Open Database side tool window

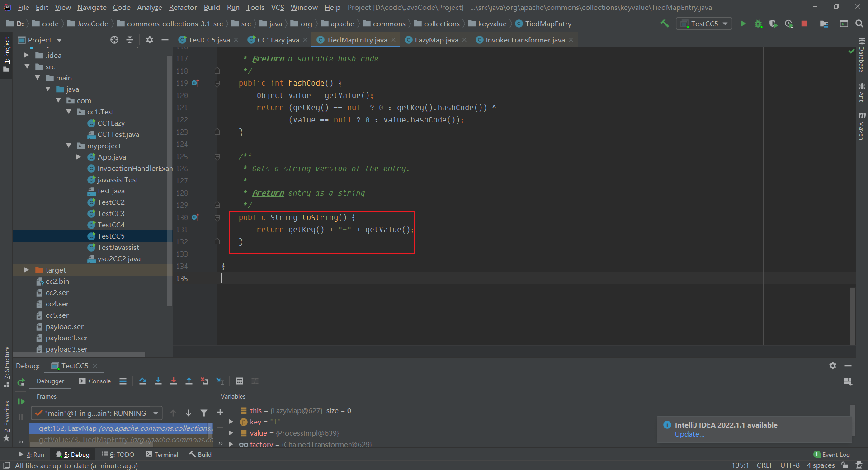click(862, 55)
